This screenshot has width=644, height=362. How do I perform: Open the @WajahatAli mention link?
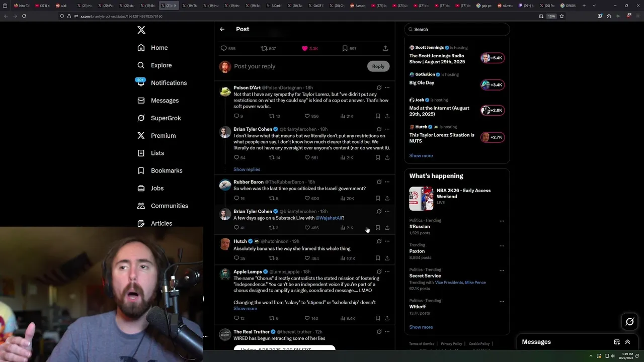click(329, 218)
